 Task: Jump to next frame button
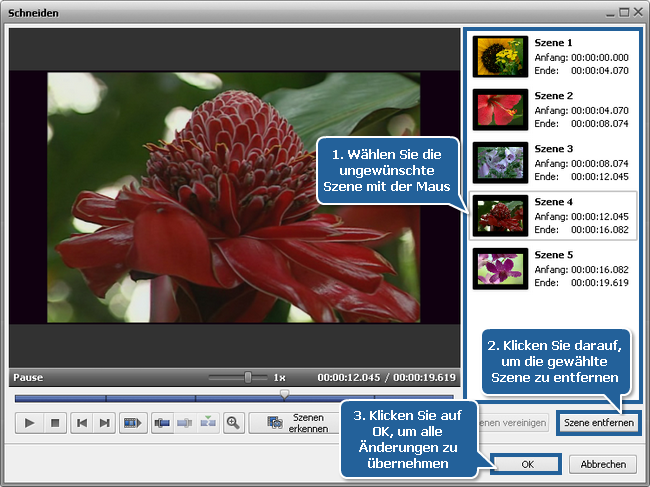tap(104, 423)
